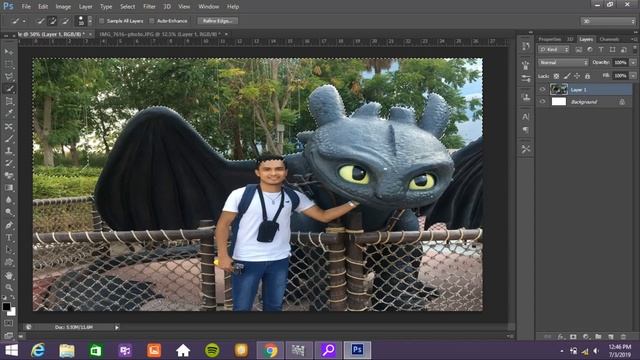Select the Rectangular Marquee tool
This screenshot has height=360, width=640.
tap(9, 64)
